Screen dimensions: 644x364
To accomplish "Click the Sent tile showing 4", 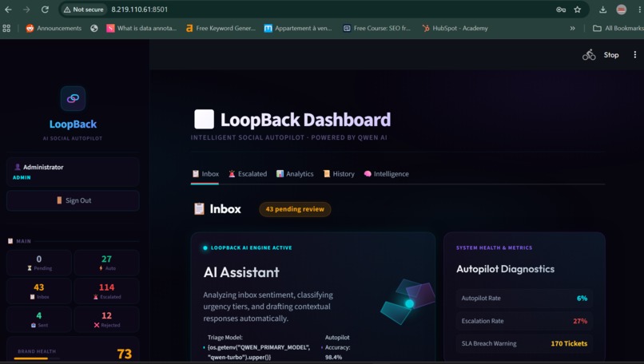I will pyautogui.click(x=39, y=319).
